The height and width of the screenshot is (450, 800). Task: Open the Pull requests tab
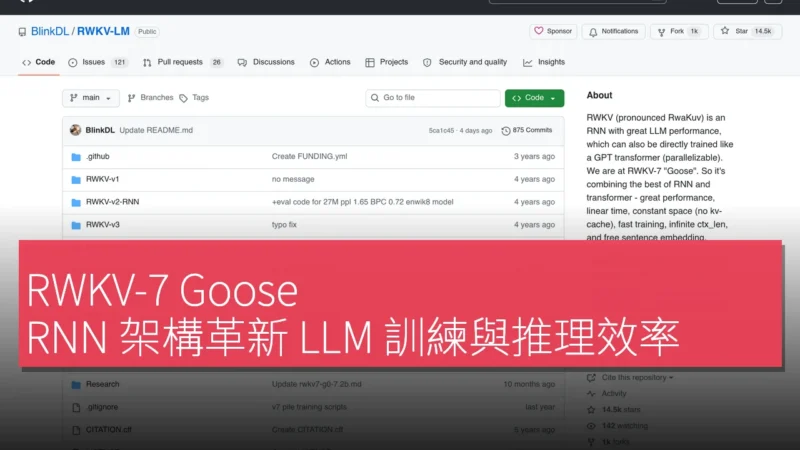tap(183, 62)
